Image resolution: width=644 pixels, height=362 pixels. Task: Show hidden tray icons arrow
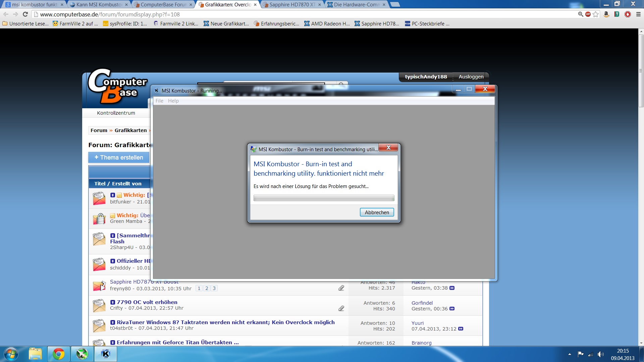tap(570, 354)
